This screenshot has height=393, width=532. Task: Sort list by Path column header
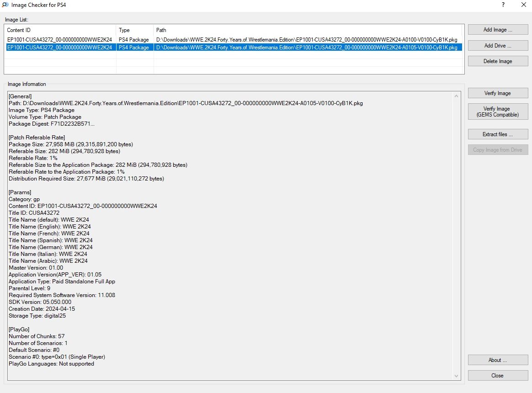(x=308, y=30)
